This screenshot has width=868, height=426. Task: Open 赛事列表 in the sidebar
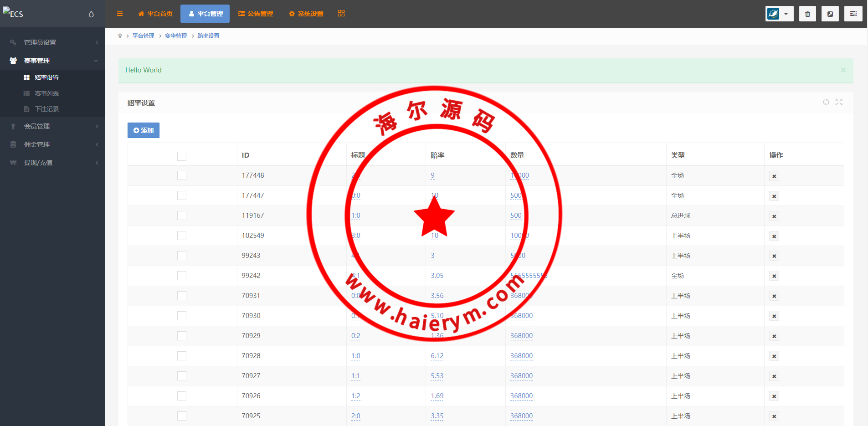coord(47,93)
